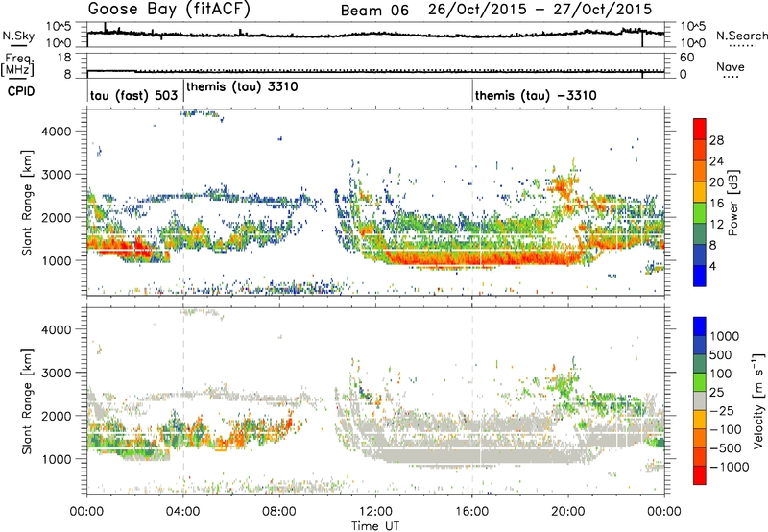Click the '20:00' time axis tick label
Viewport: 768px width, 532px height.
(x=567, y=512)
